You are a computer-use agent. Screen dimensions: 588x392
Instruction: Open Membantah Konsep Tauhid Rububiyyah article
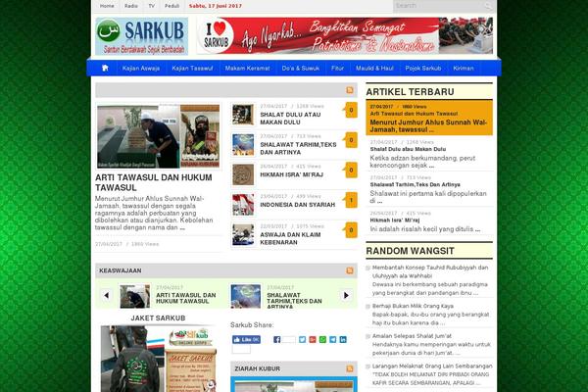[x=430, y=271]
